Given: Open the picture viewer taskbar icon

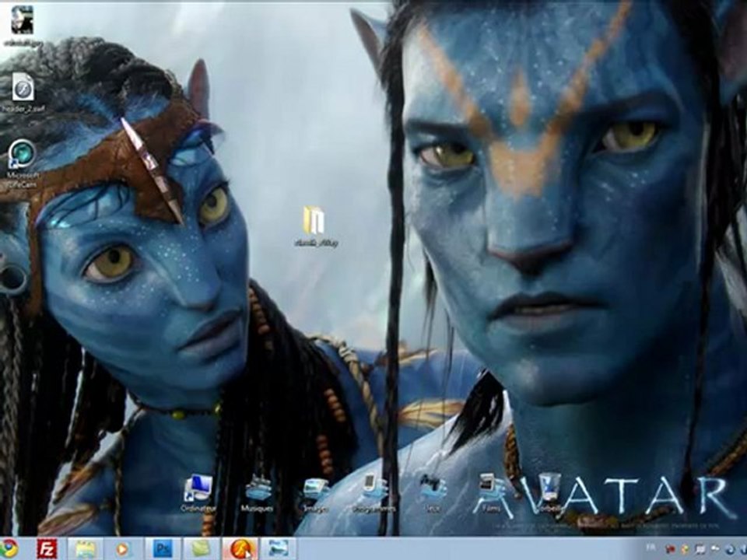Looking at the screenshot, I should click(279, 548).
